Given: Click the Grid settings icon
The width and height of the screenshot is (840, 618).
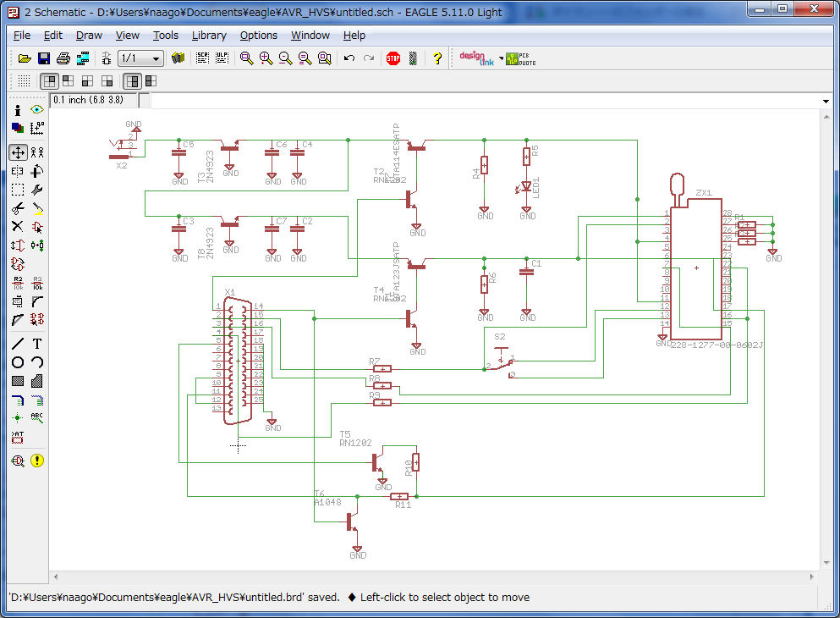Looking at the screenshot, I should (x=24, y=81).
